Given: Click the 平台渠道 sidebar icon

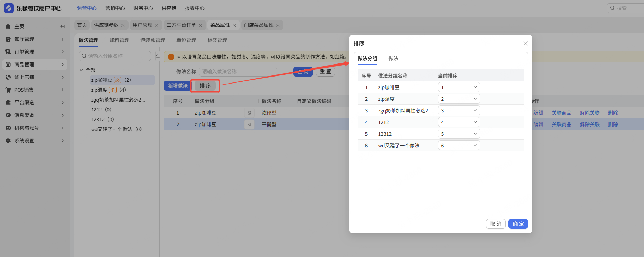Looking at the screenshot, I should [x=8, y=103].
